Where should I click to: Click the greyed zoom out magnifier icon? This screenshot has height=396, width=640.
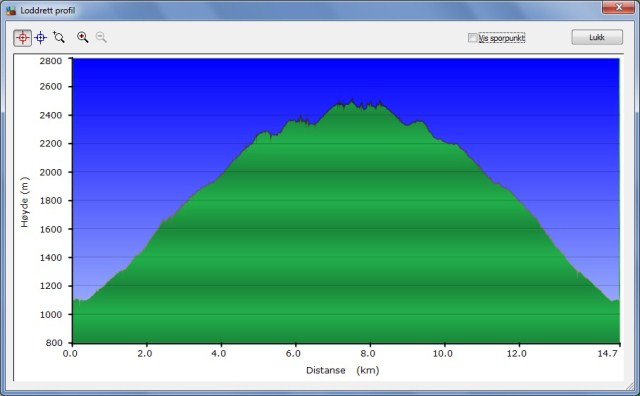click(x=101, y=37)
